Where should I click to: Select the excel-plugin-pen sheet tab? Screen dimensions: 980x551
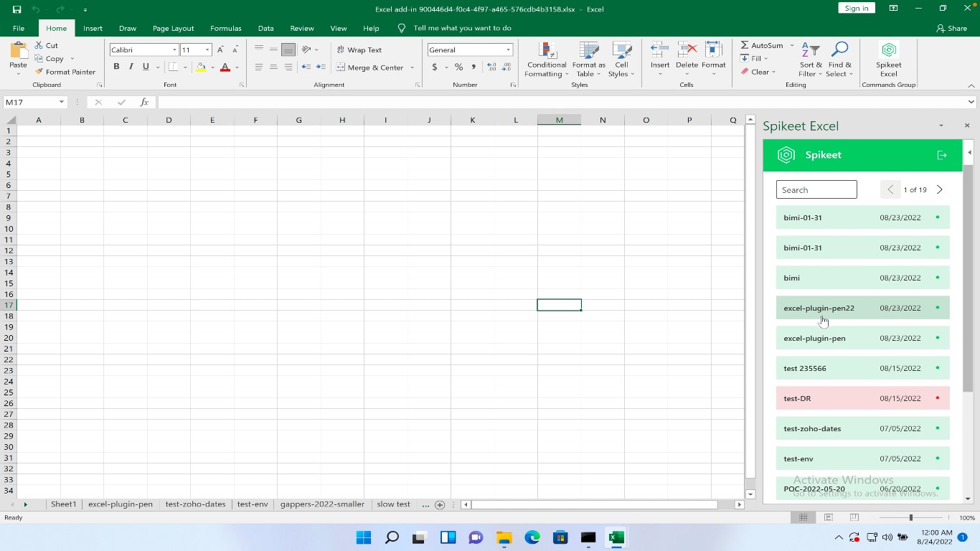121,504
